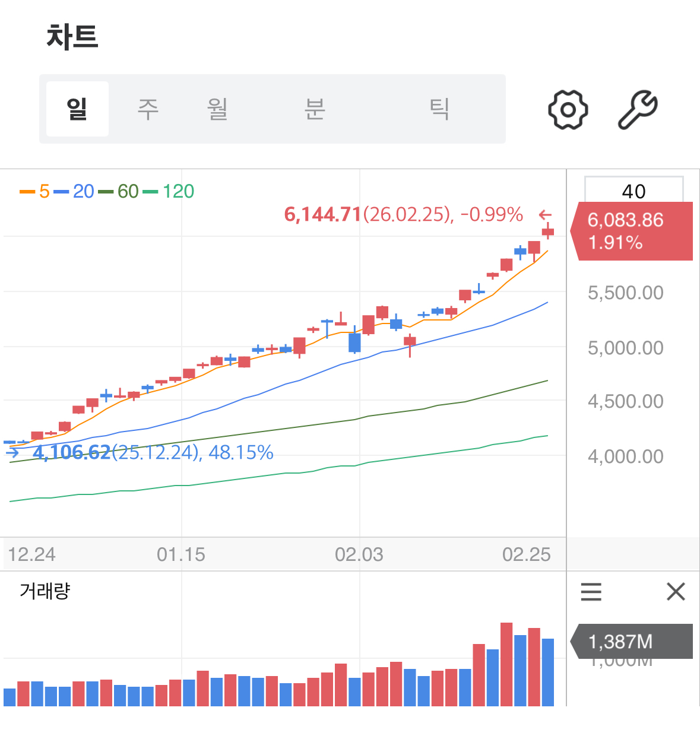
Task: Toggle the 120-day moving average legend
Action: click(169, 191)
